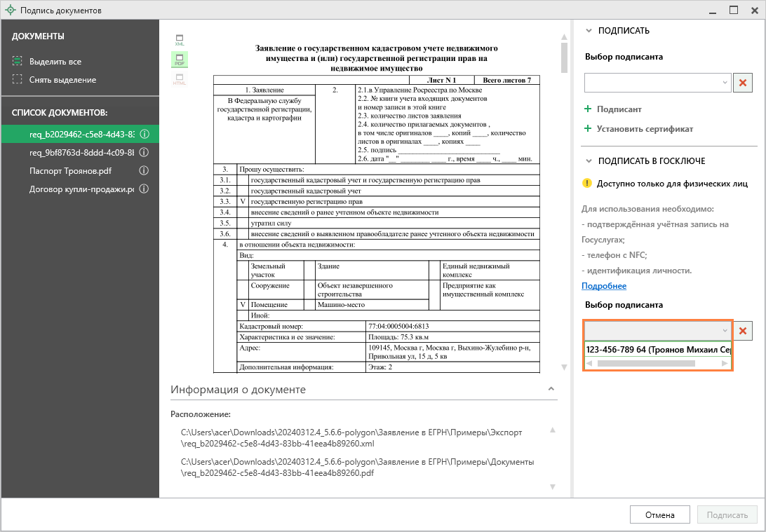Click info icon for Паспорт Троянов.pdf
This screenshot has width=766, height=532.
coord(144,171)
